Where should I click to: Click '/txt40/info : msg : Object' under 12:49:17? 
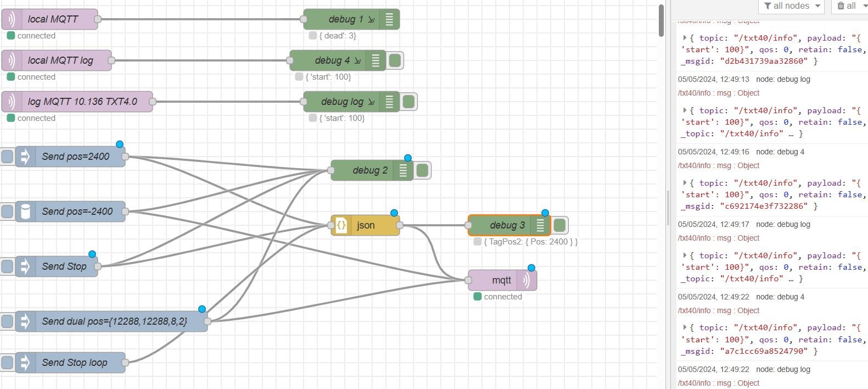(719, 238)
